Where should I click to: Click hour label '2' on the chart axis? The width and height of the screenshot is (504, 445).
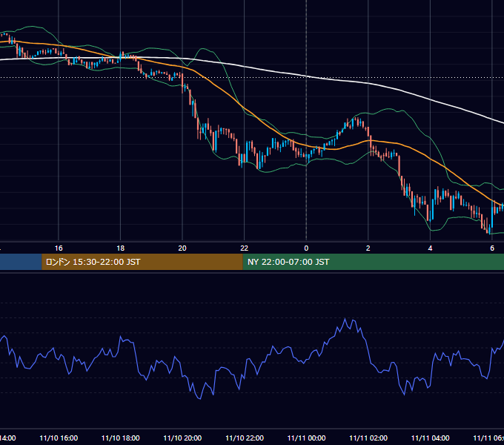(368, 248)
